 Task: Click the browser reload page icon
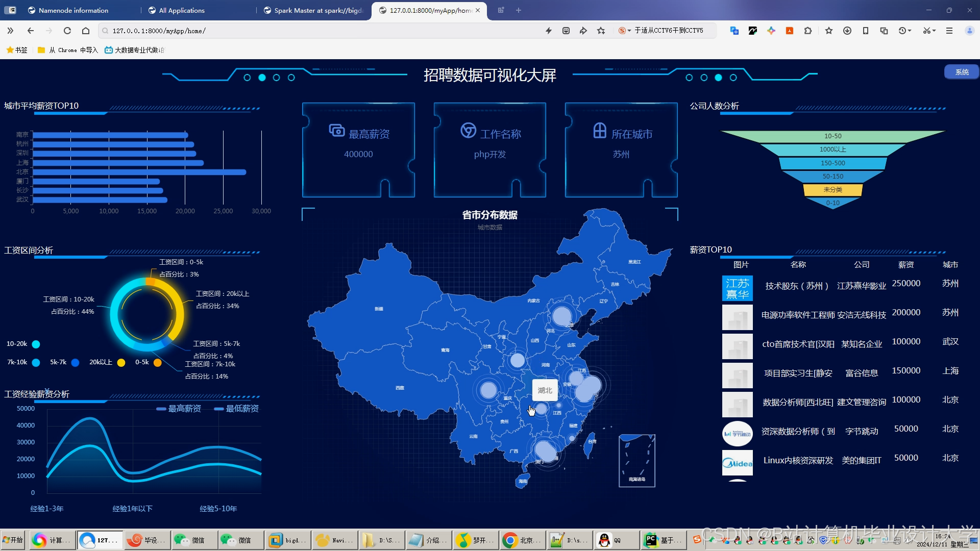click(x=67, y=31)
